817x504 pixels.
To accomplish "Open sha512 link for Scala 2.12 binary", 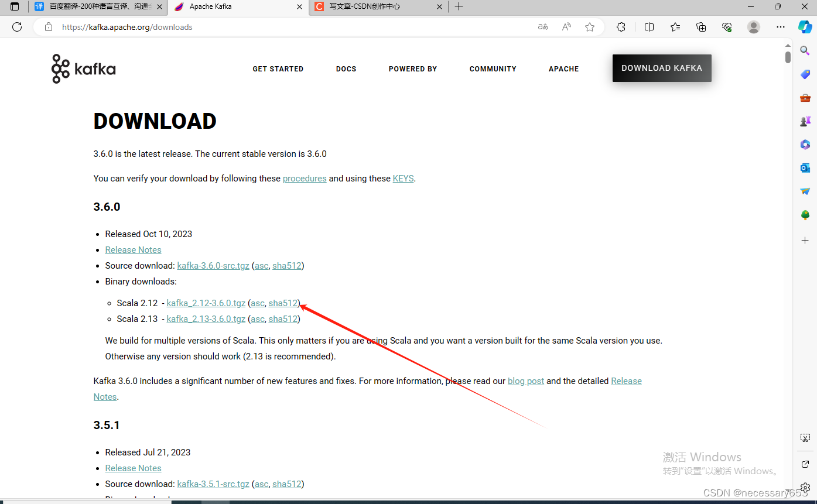I will [x=283, y=303].
